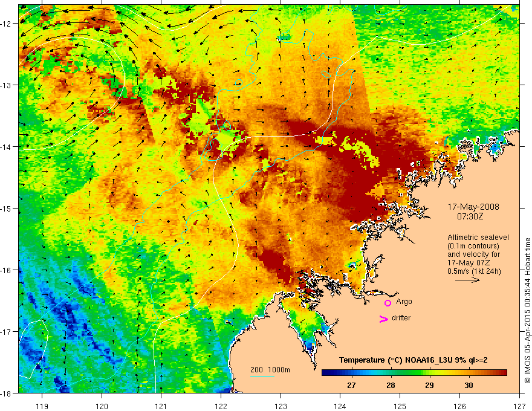Click the latitude axis label '-18'
Image resolution: width=532 pixels, height=411 pixels.
click(7, 393)
